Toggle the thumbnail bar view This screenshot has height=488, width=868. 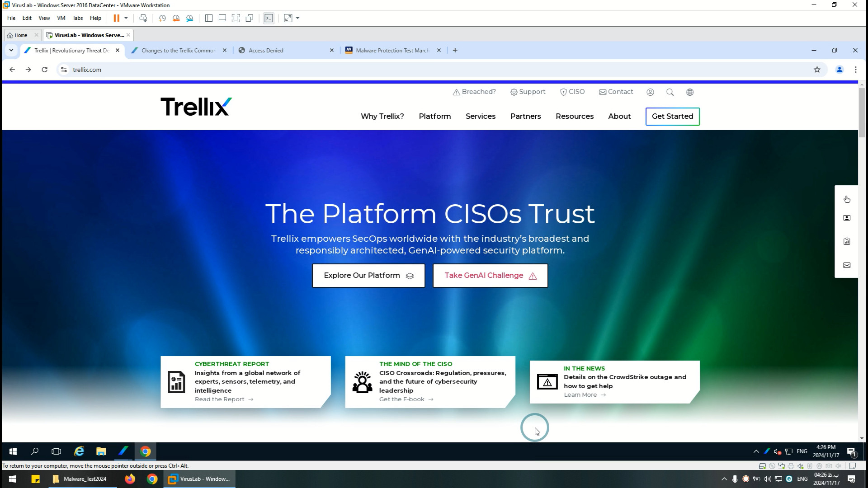point(222,18)
